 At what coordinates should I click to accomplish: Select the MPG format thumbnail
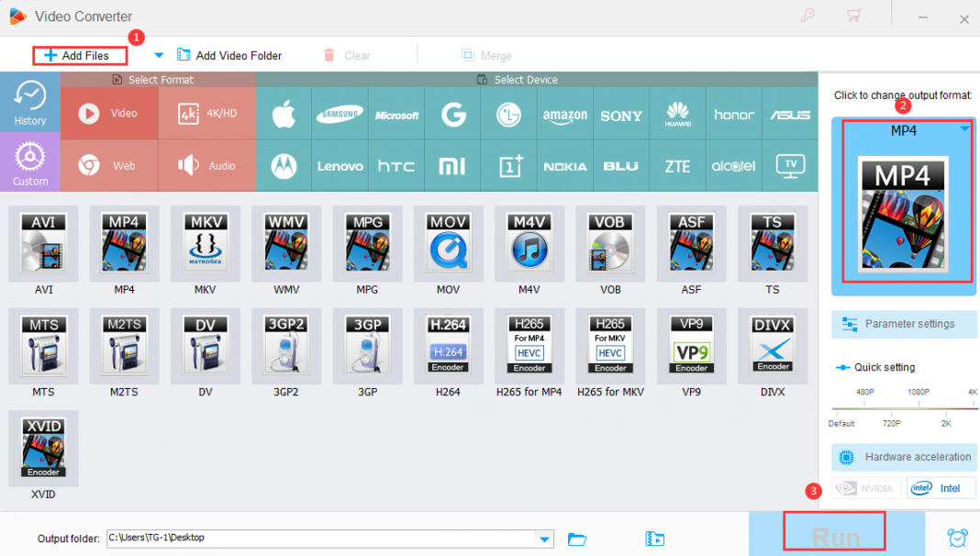(367, 244)
